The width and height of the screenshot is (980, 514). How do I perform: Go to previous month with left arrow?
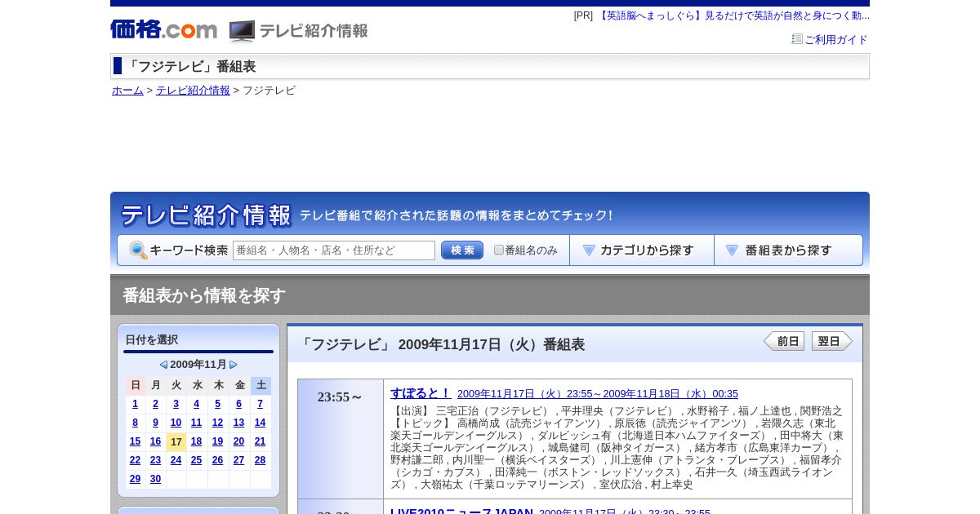pyautogui.click(x=163, y=365)
